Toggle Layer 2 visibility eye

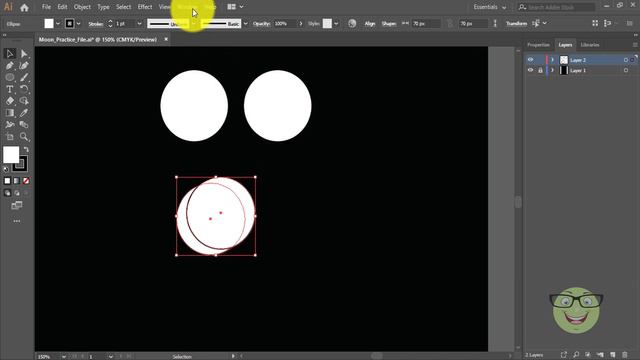[x=530, y=60]
